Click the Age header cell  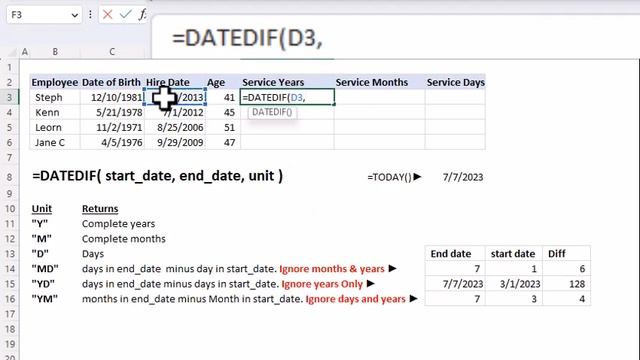223,82
